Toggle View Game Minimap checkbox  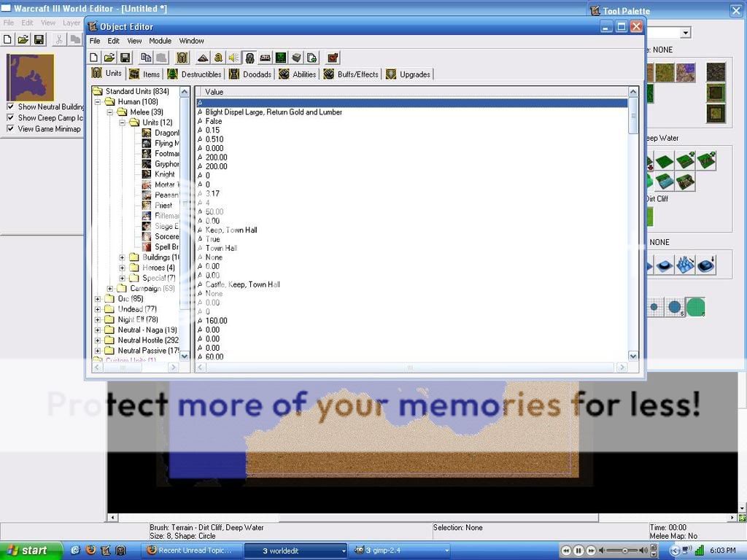click(x=10, y=128)
